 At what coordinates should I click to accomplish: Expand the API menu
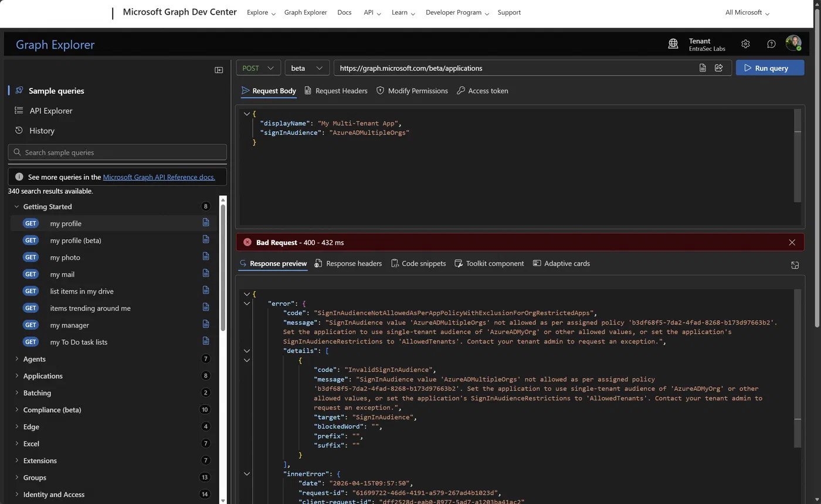tap(372, 12)
